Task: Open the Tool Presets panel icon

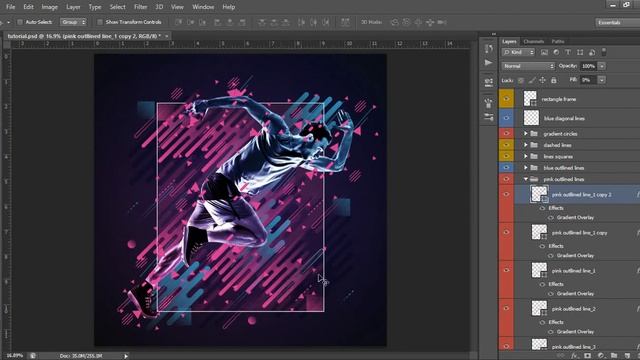Action: 489,118
